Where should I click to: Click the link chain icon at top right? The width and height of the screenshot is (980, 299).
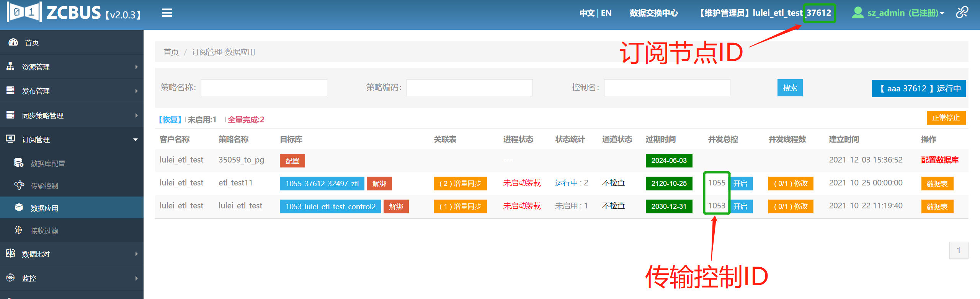coord(962,13)
